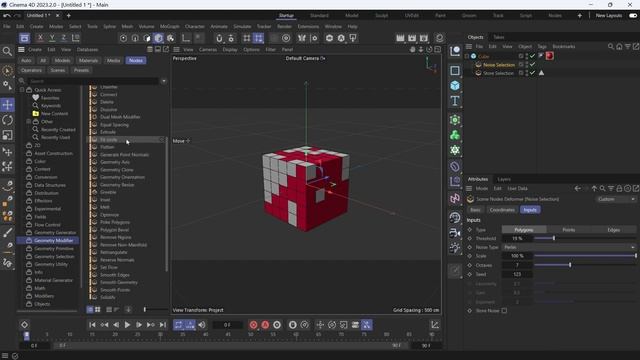The height and width of the screenshot is (360, 640).
Task: Click the Attributes back arrow
Action: tap(578, 189)
